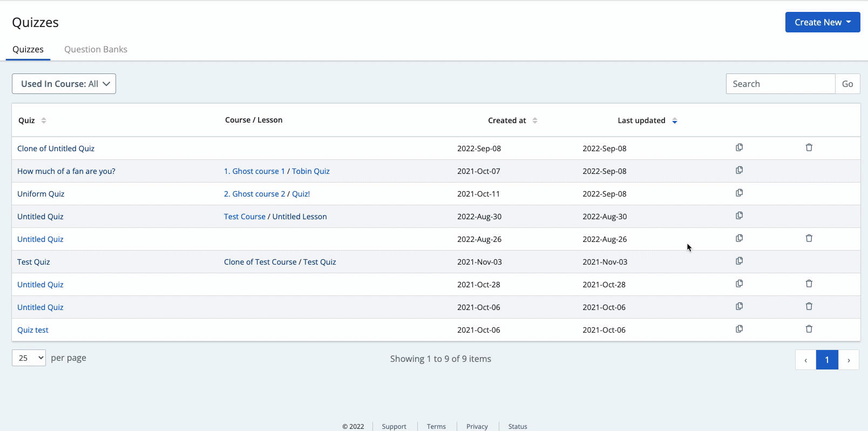
Task: Go to previous page arrow
Action: (x=806, y=360)
